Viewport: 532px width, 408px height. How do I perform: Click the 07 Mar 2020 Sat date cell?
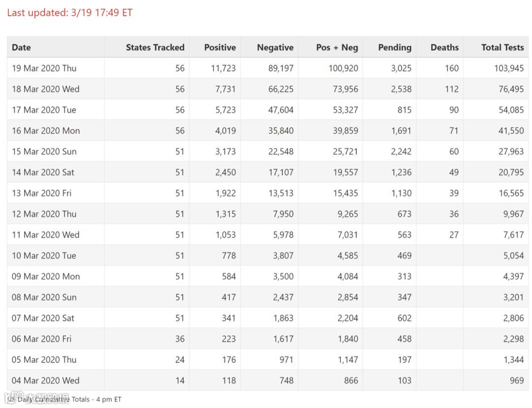[x=43, y=318]
